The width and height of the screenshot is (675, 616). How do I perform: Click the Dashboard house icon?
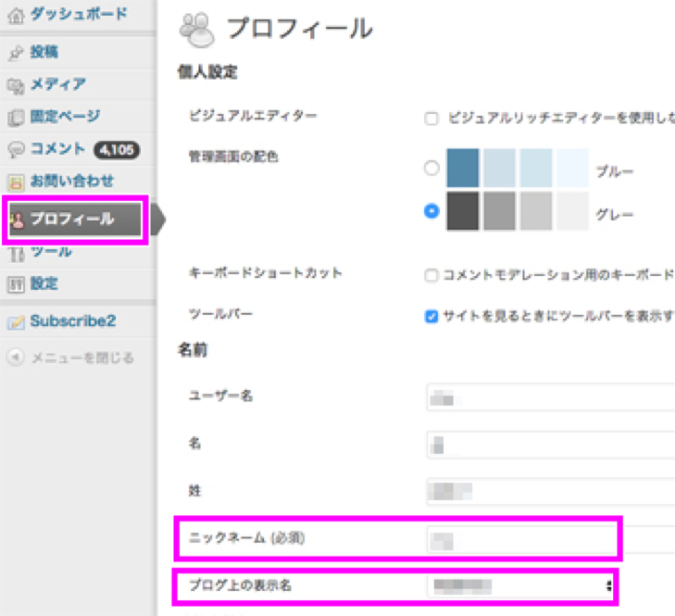pos(15,16)
